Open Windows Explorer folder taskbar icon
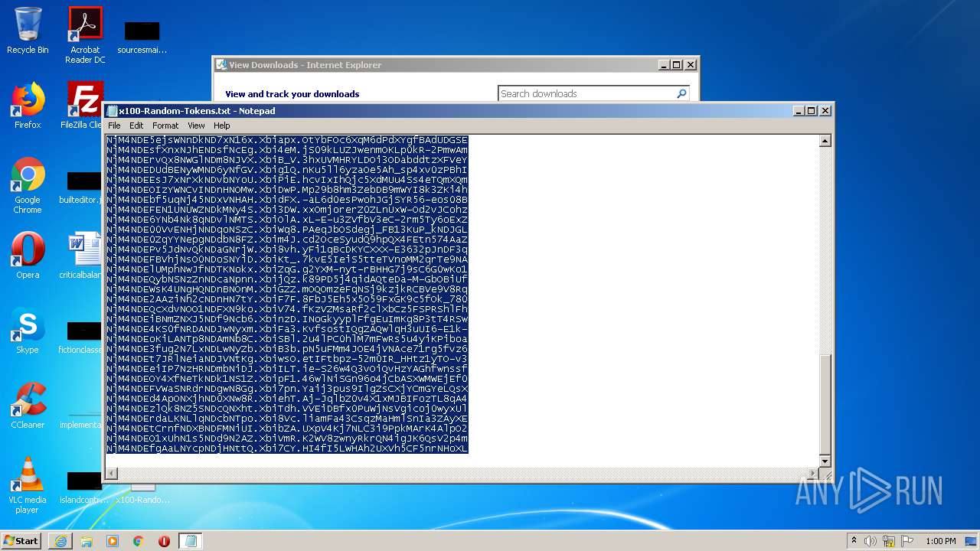 point(87,541)
